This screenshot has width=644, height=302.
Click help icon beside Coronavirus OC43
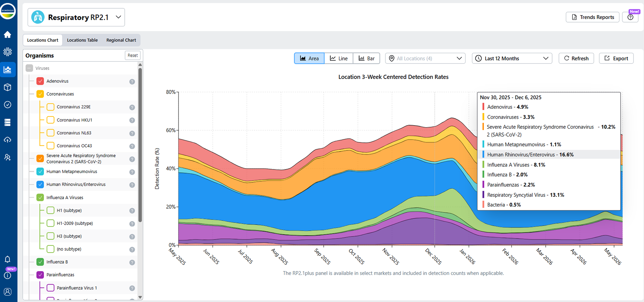click(132, 146)
